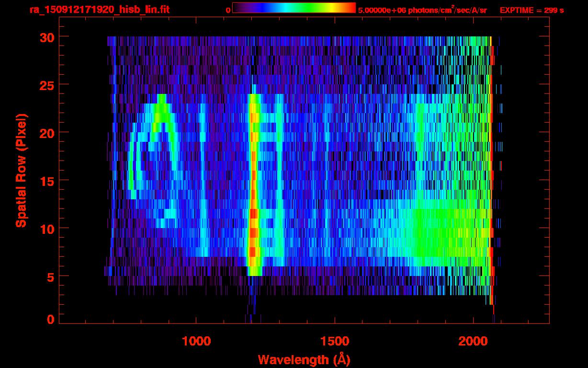The image size is (588, 368).
Task: Click the 1500 wavelength tick label
Action: [335, 341]
